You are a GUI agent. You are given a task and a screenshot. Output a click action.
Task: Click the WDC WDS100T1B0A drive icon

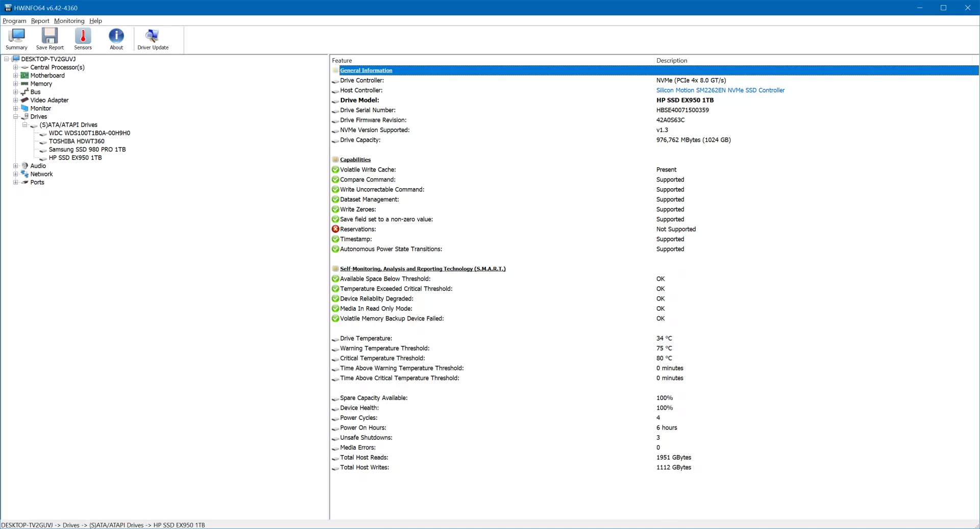[43, 134]
